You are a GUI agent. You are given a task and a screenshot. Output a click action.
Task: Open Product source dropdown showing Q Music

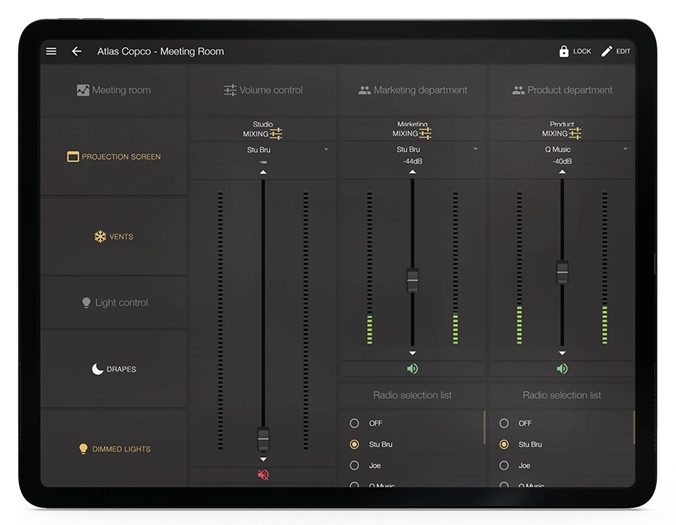562,149
